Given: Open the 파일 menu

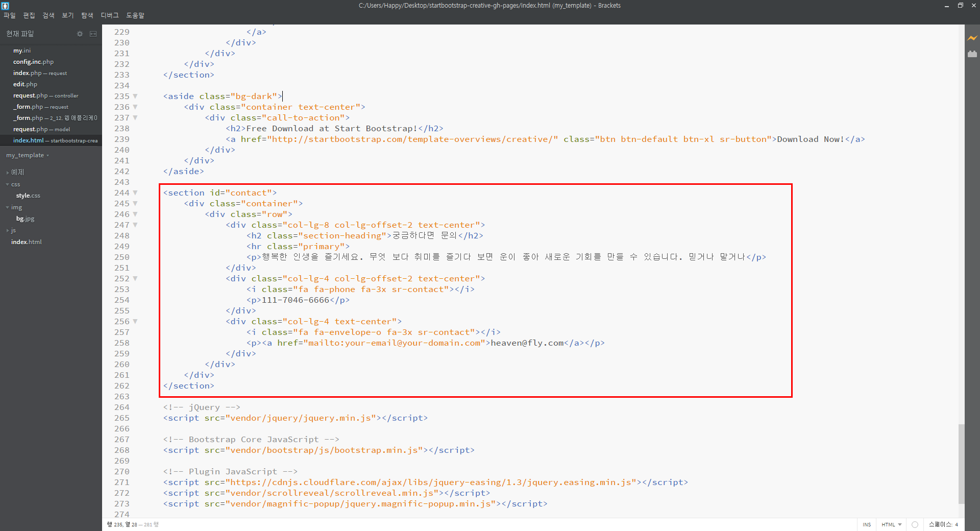Looking at the screenshot, I should point(10,15).
